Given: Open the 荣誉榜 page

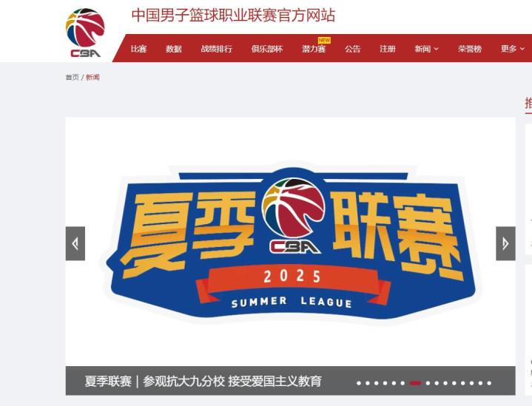Looking at the screenshot, I should (x=470, y=49).
